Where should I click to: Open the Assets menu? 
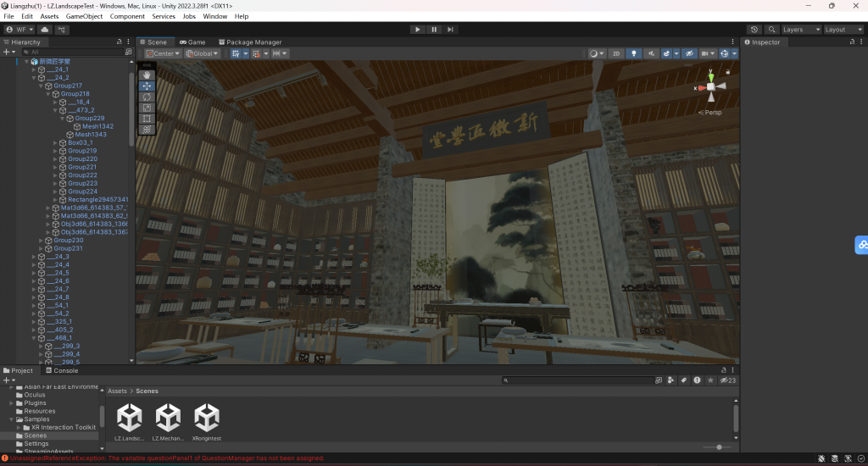(x=49, y=17)
